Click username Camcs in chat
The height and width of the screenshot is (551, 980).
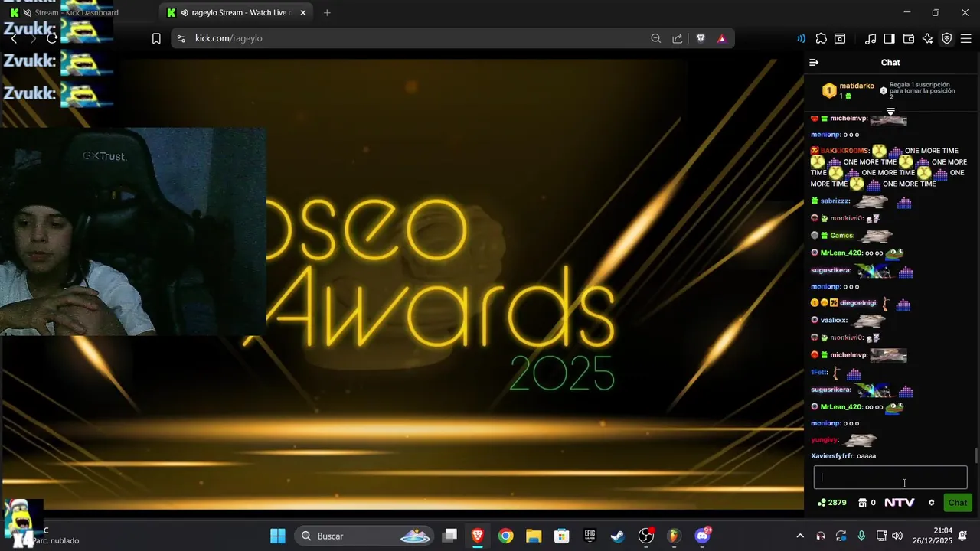842,236
